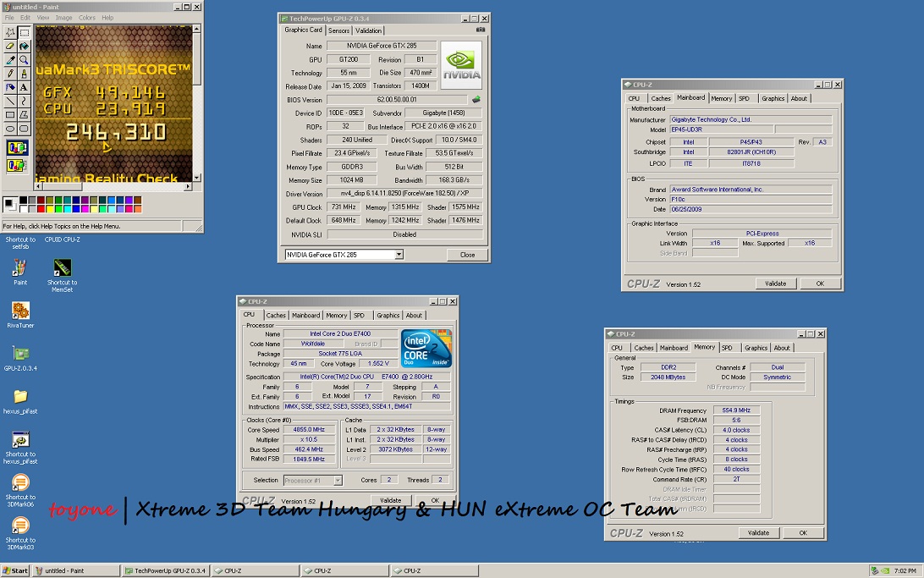
Task: Open SPD tab in CPU-Z Mainboard window
Action: click(x=745, y=98)
